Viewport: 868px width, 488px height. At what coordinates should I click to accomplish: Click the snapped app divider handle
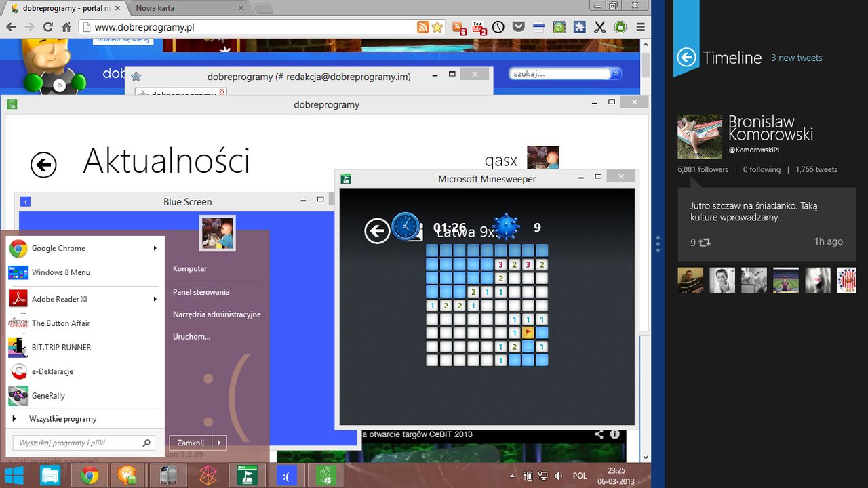[658, 244]
